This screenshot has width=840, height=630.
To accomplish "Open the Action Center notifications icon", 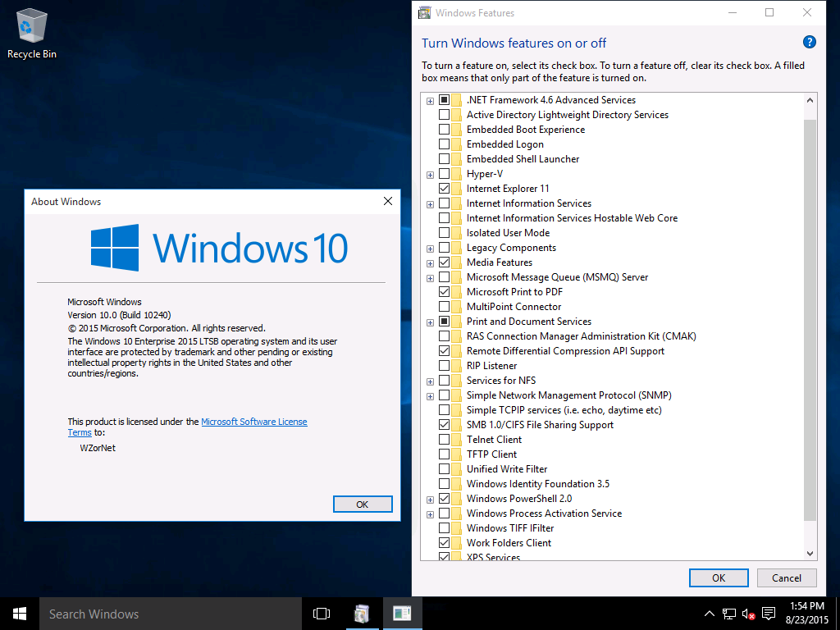I will (769, 614).
